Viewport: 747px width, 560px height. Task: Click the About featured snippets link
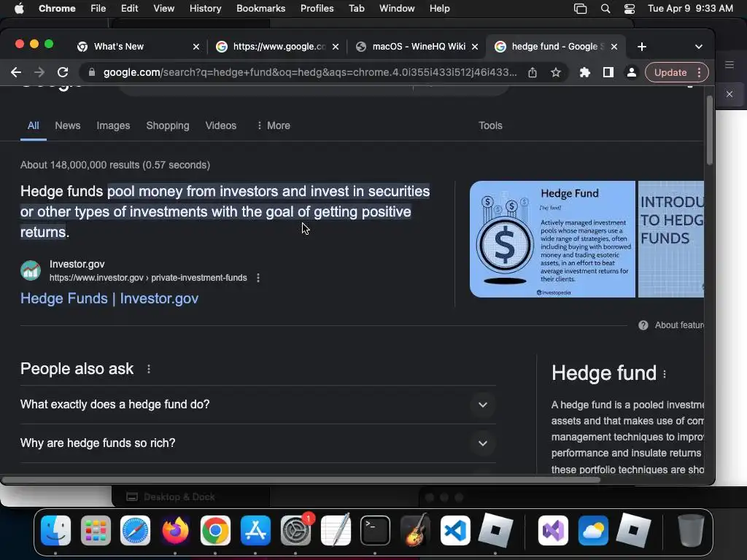(x=678, y=325)
